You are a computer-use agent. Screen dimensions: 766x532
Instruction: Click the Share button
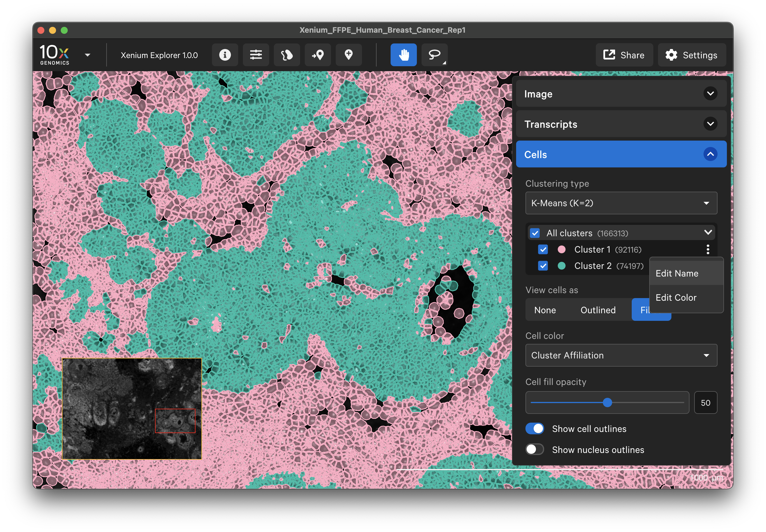[x=624, y=55]
